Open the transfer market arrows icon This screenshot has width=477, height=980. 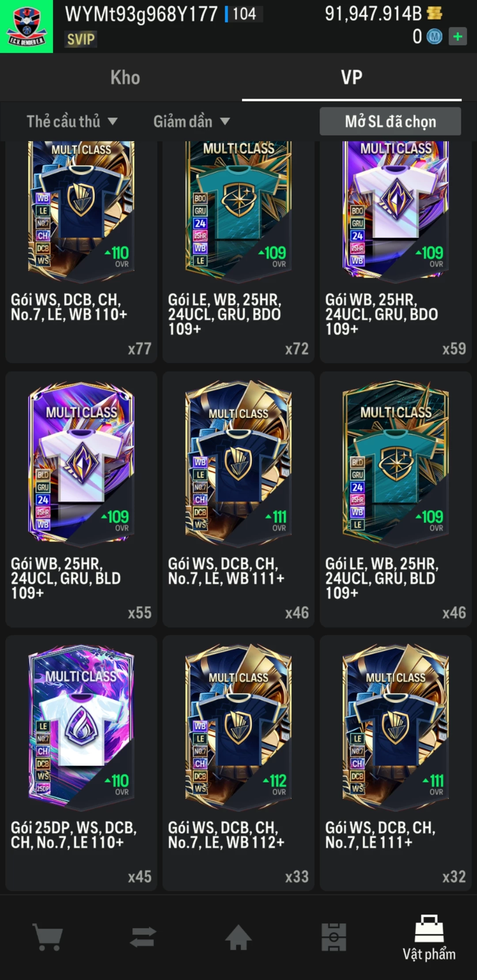click(143, 937)
